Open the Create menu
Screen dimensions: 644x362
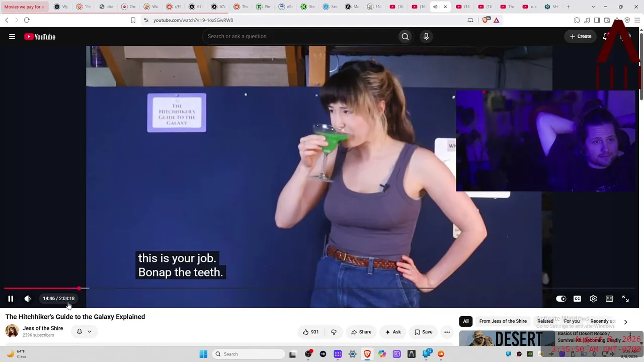(581, 36)
